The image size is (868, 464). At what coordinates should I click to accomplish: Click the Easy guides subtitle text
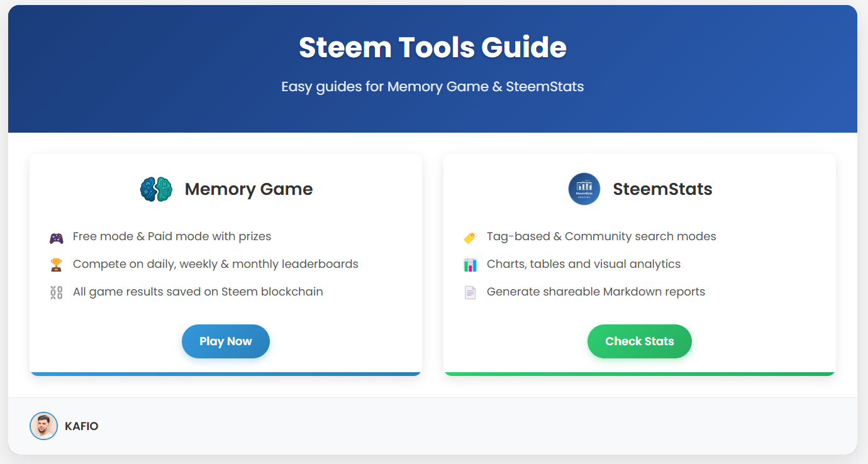[433, 86]
